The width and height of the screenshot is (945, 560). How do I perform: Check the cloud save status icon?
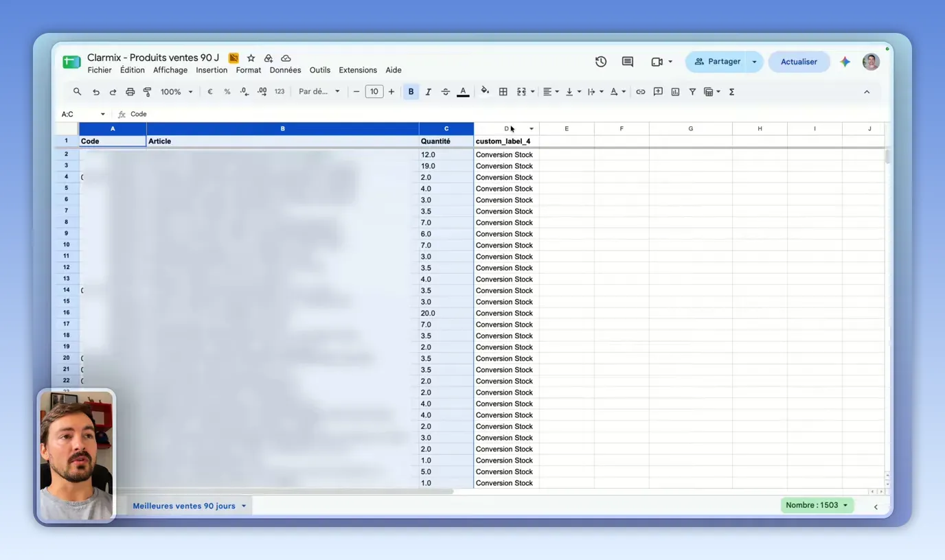pos(286,58)
